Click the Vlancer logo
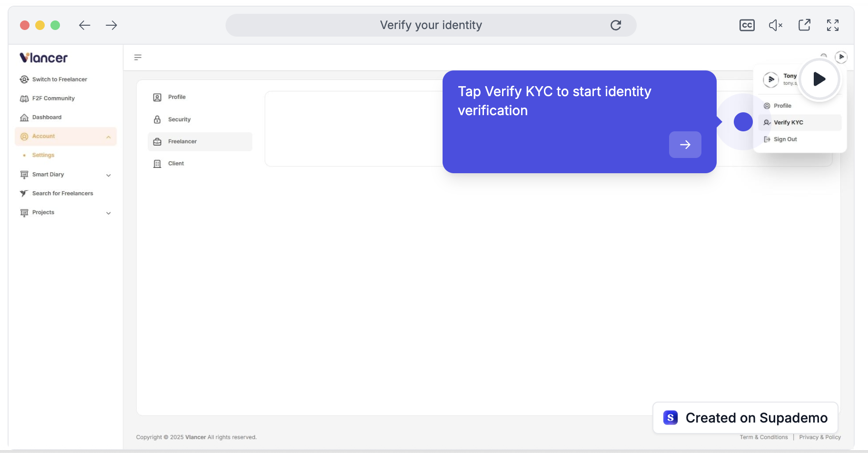The width and height of the screenshot is (868, 453). click(x=43, y=57)
